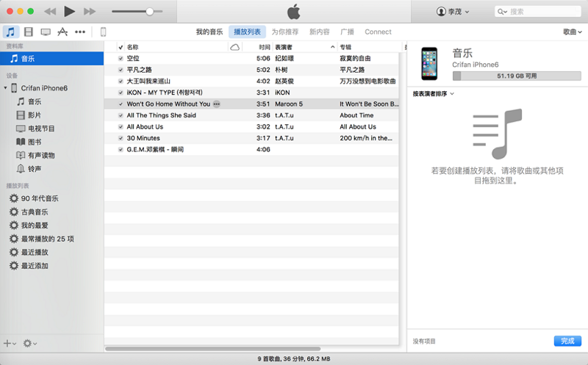
Task: Uncheck the song 空位
Action: click(x=121, y=59)
